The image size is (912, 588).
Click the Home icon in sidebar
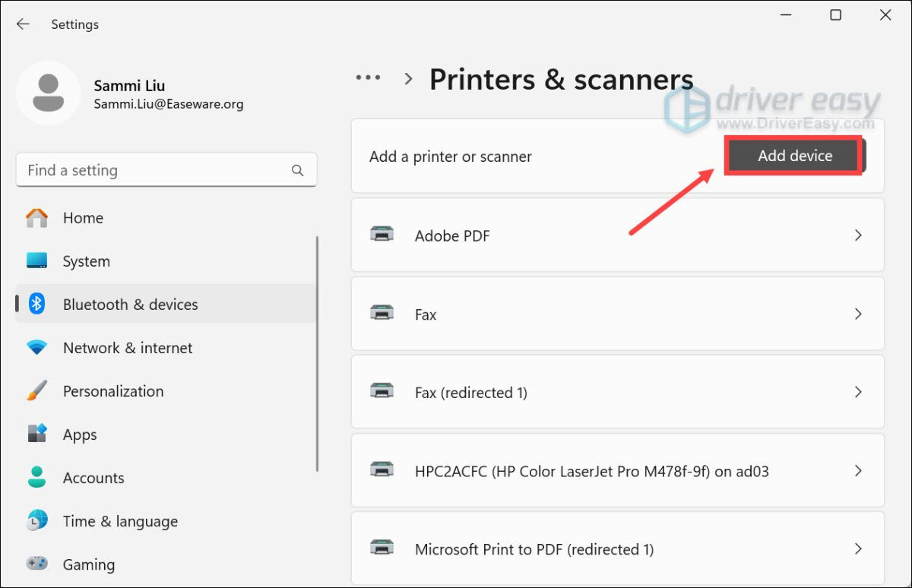pos(36,218)
